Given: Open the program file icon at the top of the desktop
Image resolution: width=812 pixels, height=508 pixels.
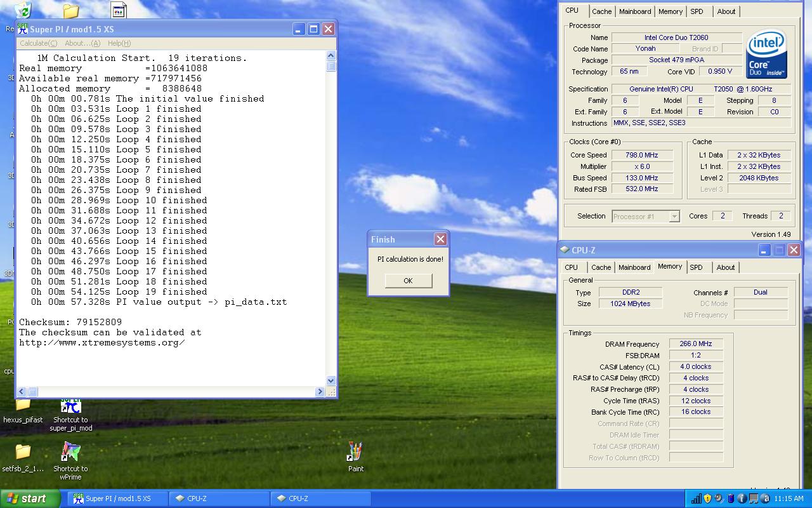Looking at the screenshot, I should pyautogui.click(x=118, y=10).
